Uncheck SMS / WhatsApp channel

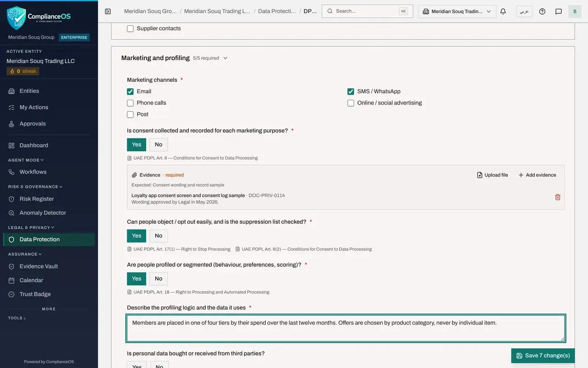coord(351,92)
